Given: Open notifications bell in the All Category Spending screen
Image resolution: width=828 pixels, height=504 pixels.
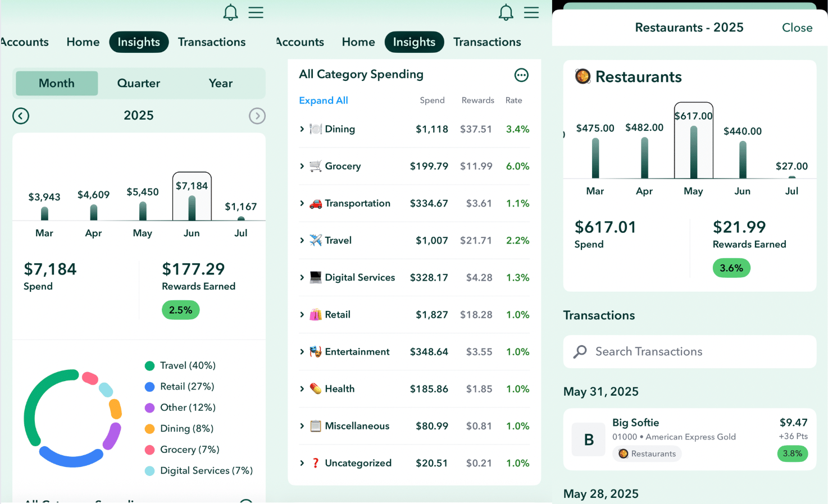Looking at the screenshot, I should (506, 12).
